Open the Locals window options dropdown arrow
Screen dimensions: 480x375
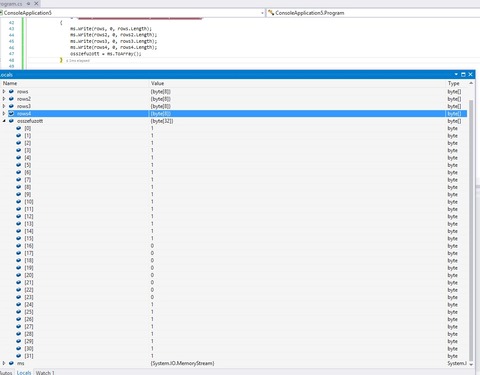pyautogui.click(x=456, y=74)
